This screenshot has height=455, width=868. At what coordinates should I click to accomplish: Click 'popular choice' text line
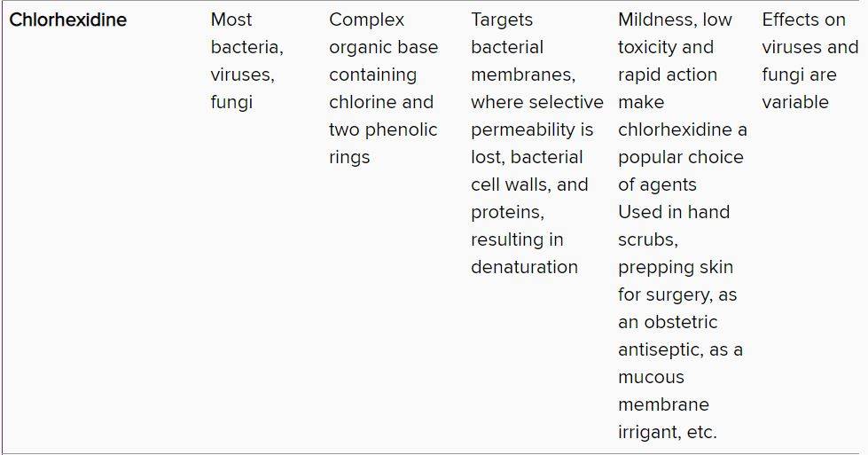(680, 157)
